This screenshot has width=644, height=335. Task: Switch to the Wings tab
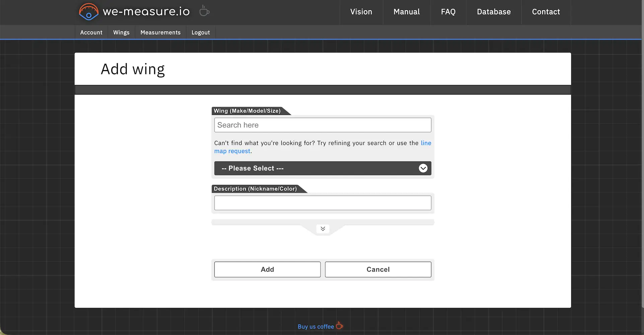coord(121,32)
